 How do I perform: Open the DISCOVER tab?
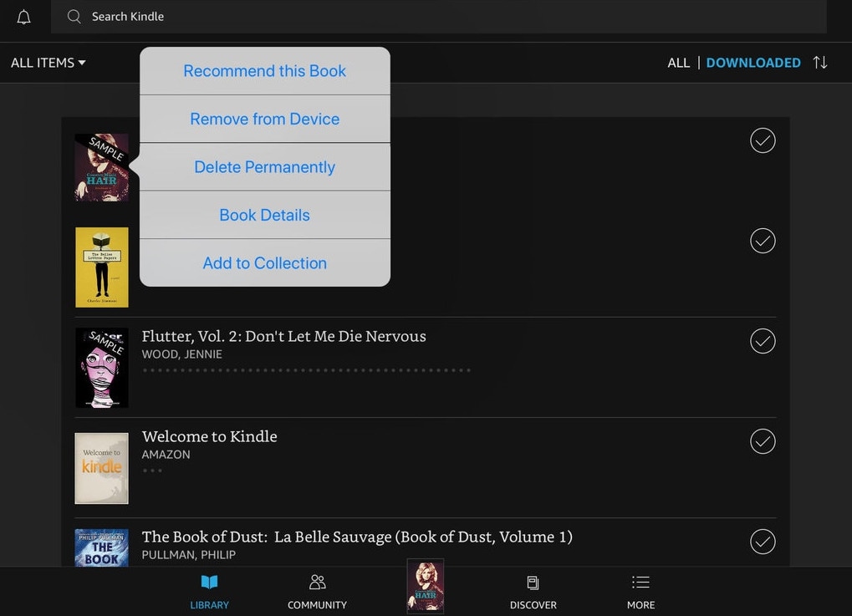click(x=533, y=592)
